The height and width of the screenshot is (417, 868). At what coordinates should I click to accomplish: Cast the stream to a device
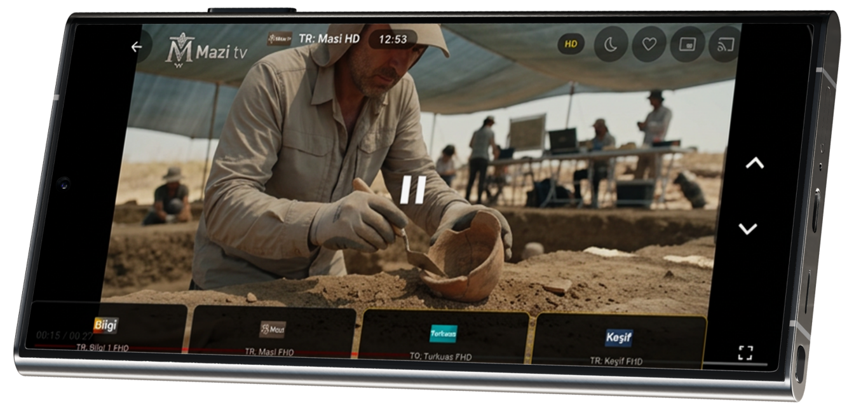point(726,45)
